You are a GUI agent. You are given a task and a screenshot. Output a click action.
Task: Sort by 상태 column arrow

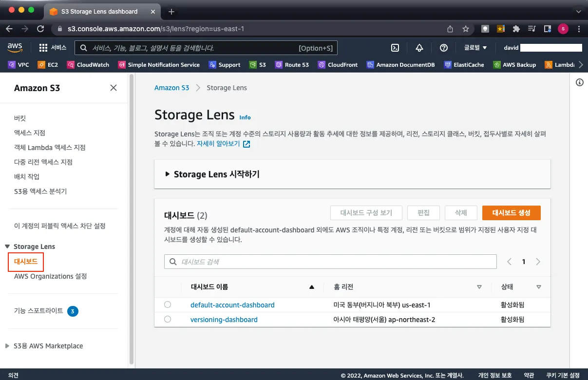click(x=538, y=287)
